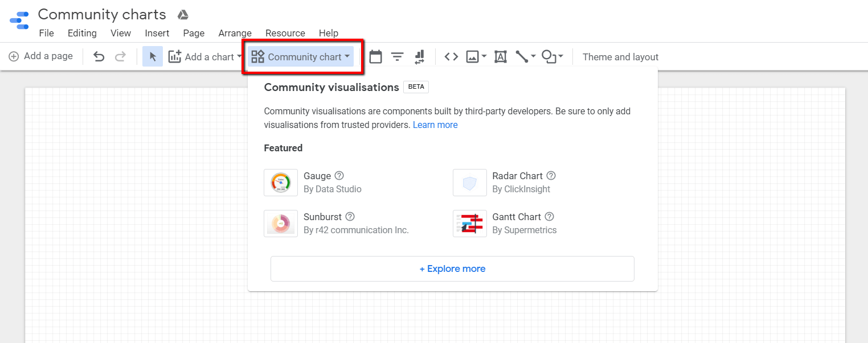Open the View menu

(121, 33)
